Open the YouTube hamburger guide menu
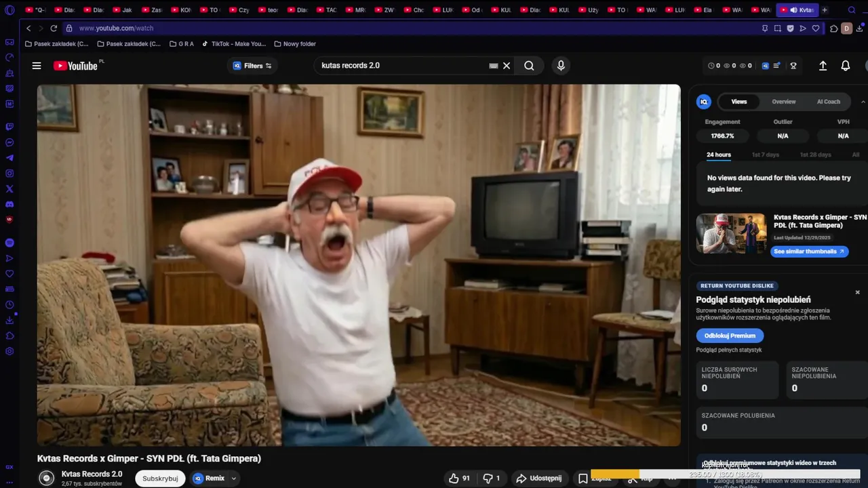The height and width of the screenshot is (488, 868). 37,66
